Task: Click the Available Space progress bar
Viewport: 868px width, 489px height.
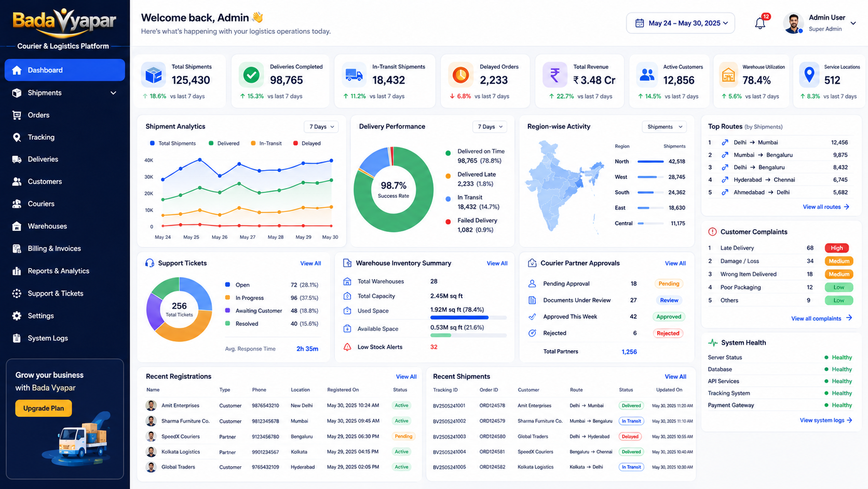Action: tap(468, 336)
